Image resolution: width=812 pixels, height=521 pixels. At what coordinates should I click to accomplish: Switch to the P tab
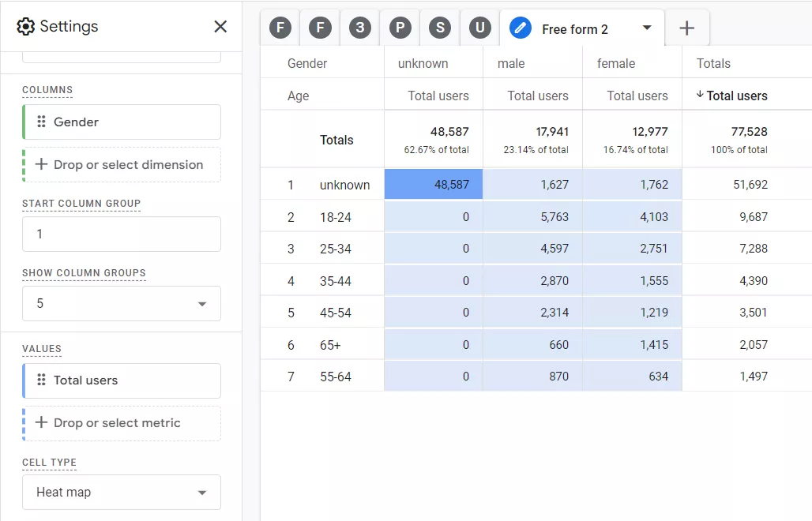tap(400, 28)
